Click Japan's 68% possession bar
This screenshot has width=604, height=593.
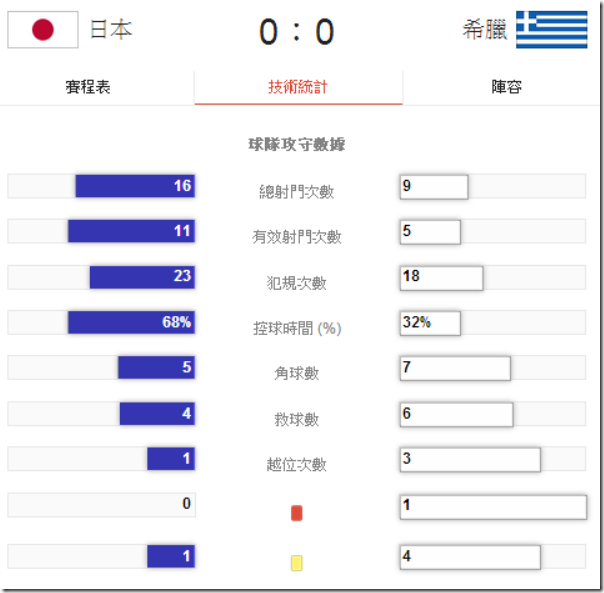131,322
